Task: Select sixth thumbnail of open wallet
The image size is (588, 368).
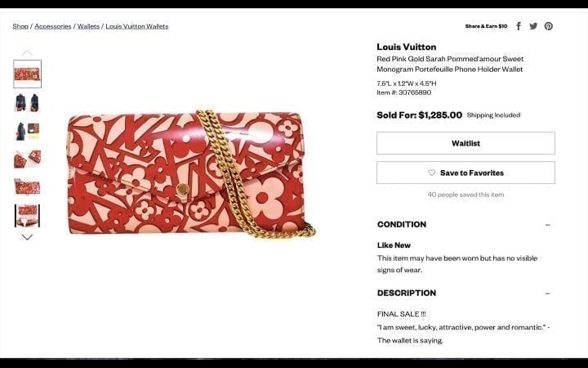Action: click(28, 216)
